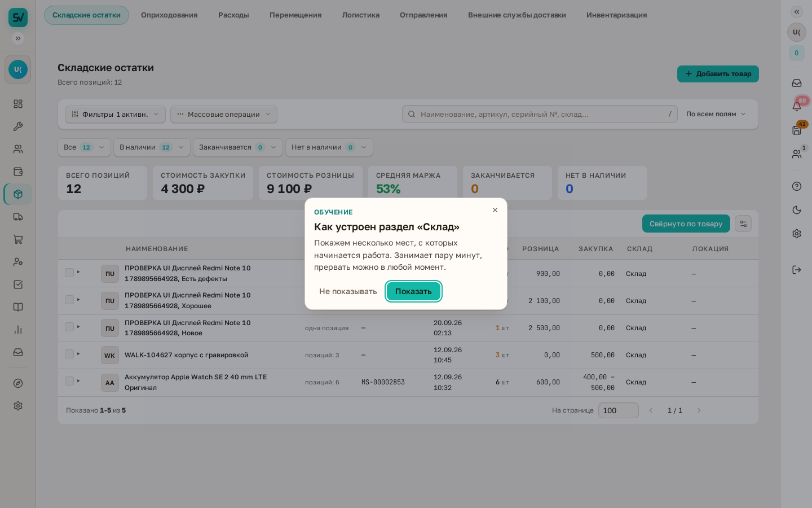Open the table column settings sliders icon
The image size is (812, 508).
[x=743, y=224]
